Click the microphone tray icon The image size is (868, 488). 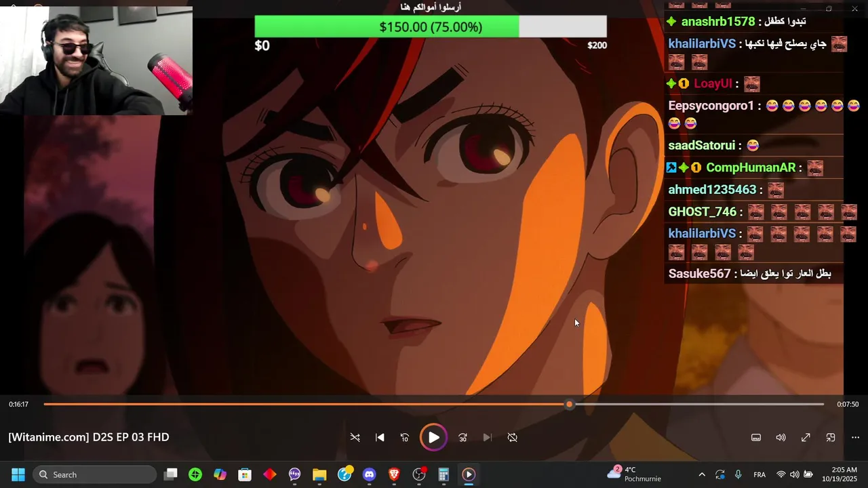pos(738,474)
